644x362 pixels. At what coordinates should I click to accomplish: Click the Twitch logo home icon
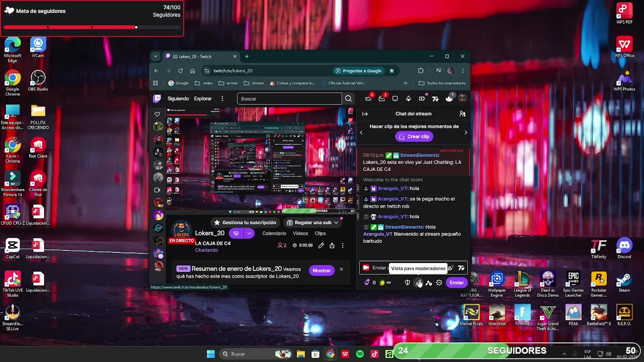pos(157,99)
